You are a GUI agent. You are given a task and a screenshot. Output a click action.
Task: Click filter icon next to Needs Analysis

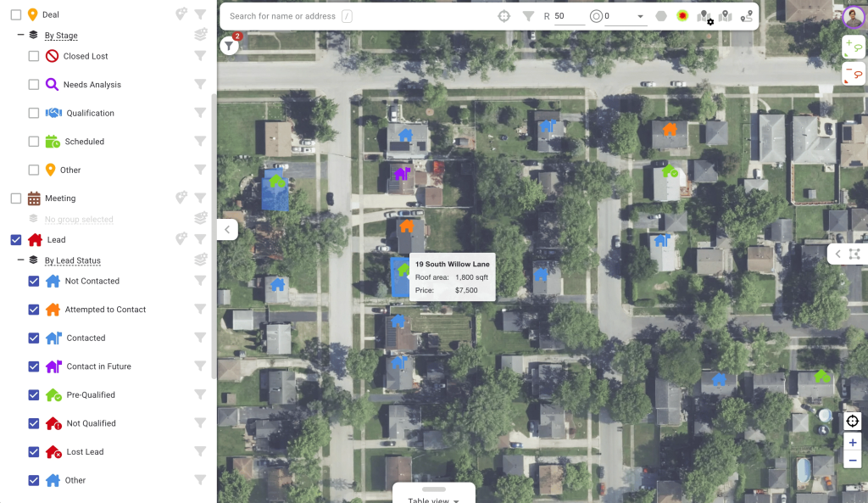200,84
